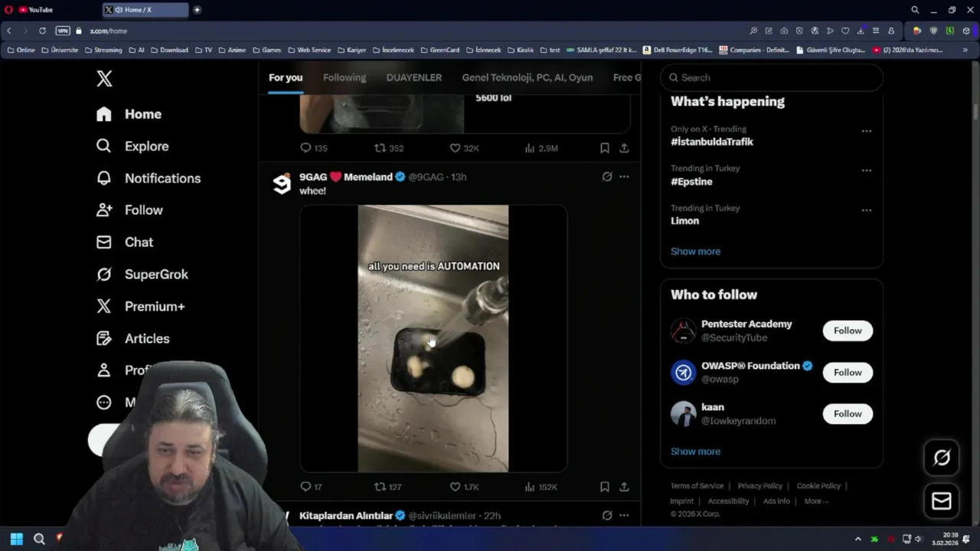Share the 9GAG post
The width and height of the screenshot is (980, 551).
click(624, 487)
